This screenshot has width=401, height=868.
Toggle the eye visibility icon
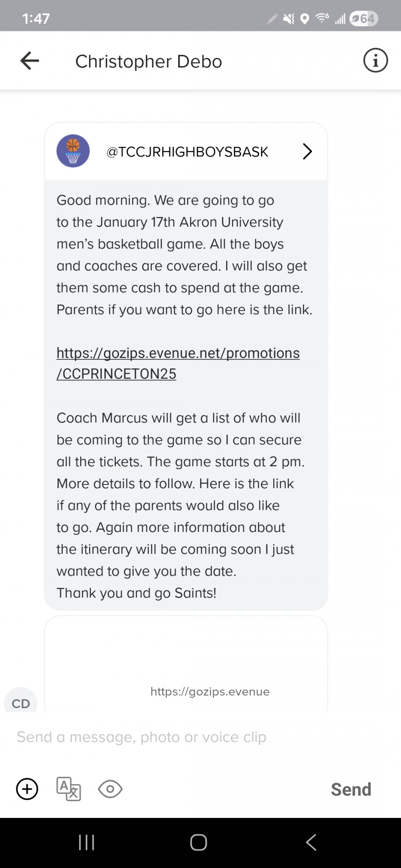pyautogui.click(x=110, y=789)
